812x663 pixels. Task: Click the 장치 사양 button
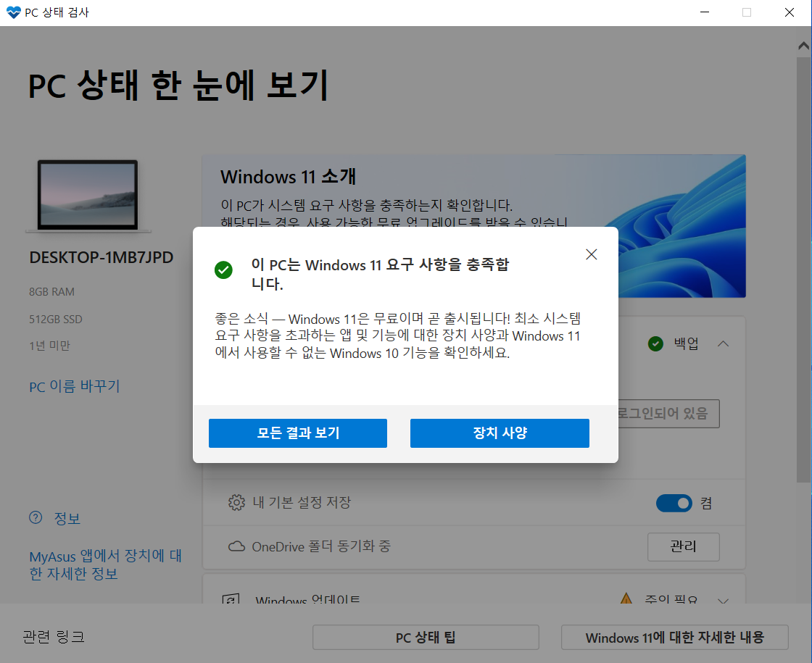coord(500,433)
